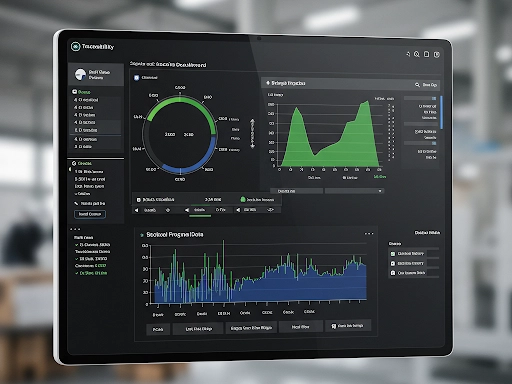Viewport: 512px width, 384px height.
Task: Open three-dot menu above lower-left checklist
Action: coord(75,229)
